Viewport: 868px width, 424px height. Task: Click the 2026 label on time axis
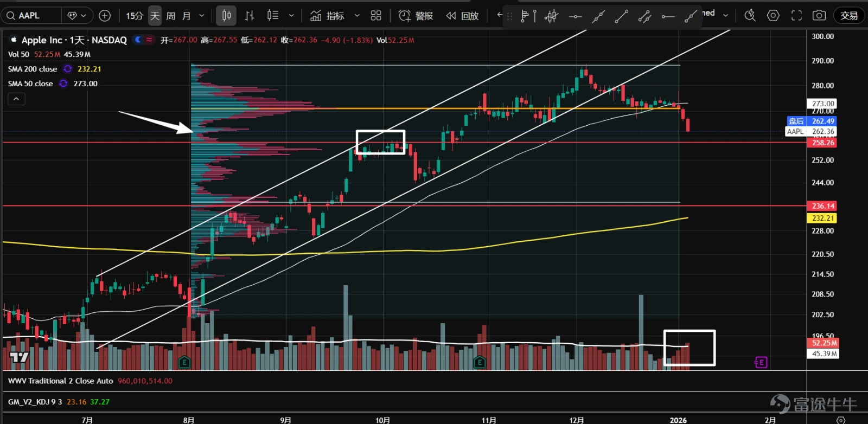click(678, 420)
